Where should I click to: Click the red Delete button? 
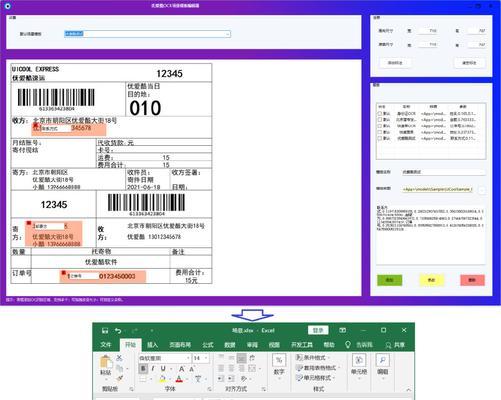(x=472, y=280)
